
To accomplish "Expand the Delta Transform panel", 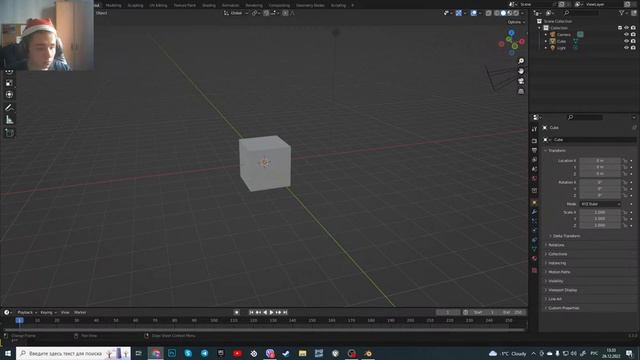I will point(565,236).
